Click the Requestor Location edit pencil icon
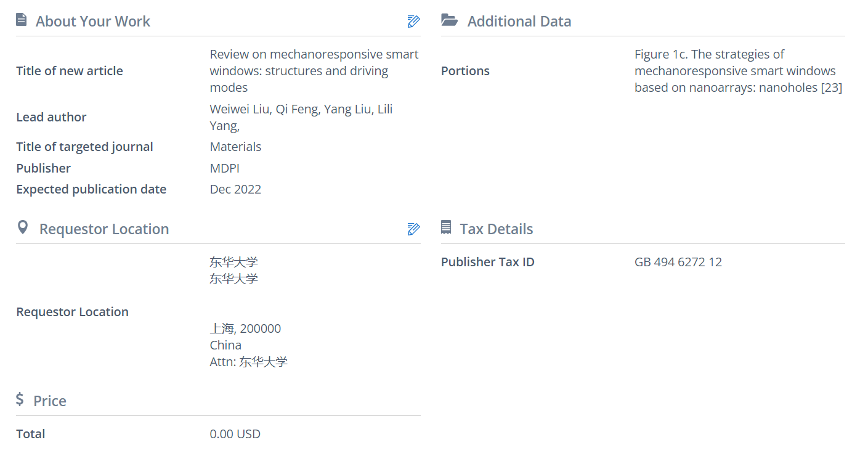Viewport: 868px width, 453px height. tap(413, 229)
